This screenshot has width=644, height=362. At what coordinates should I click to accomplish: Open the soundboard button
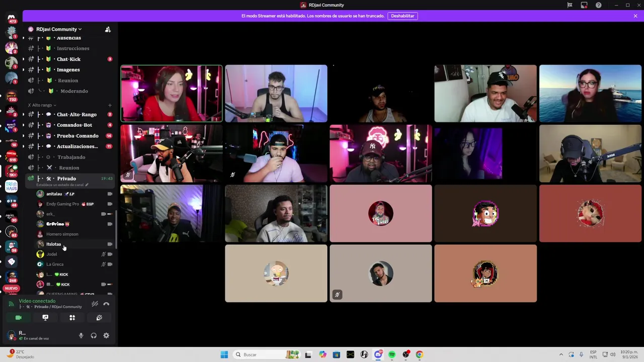99,318
